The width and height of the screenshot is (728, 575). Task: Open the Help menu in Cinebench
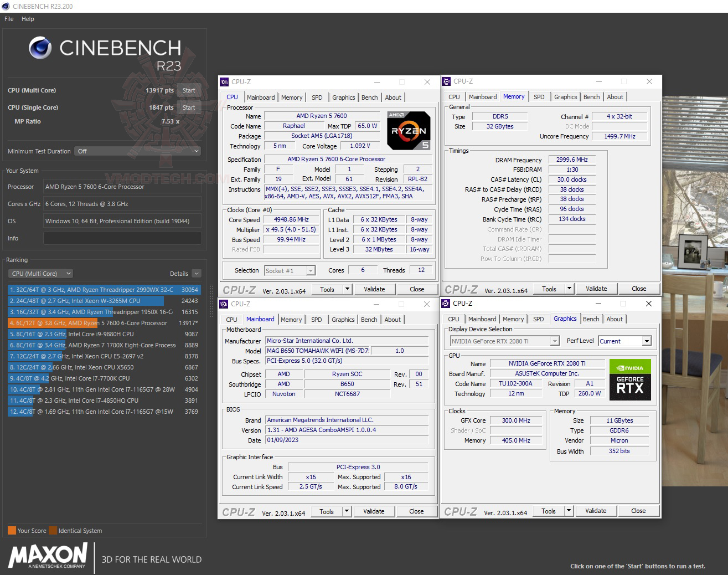[28, 19]
